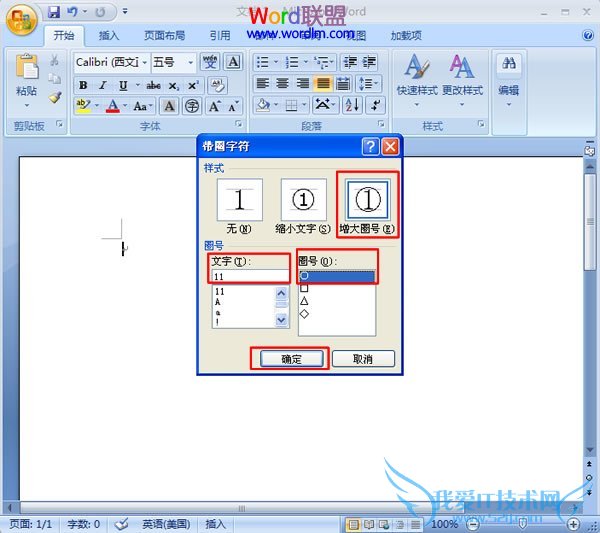600x533 pixels.
Task: Select the 缩小文字 style thumbnail
Action: click(x=303, y=199)
